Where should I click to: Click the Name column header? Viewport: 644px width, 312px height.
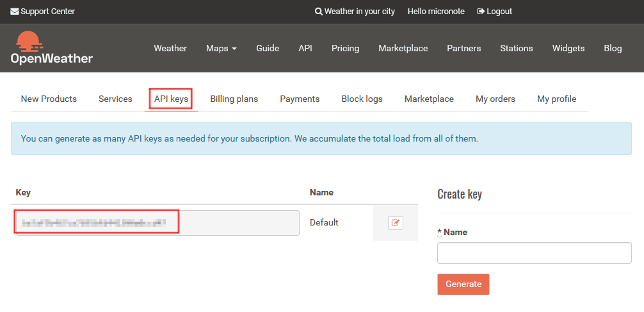(x=321, y=192)
